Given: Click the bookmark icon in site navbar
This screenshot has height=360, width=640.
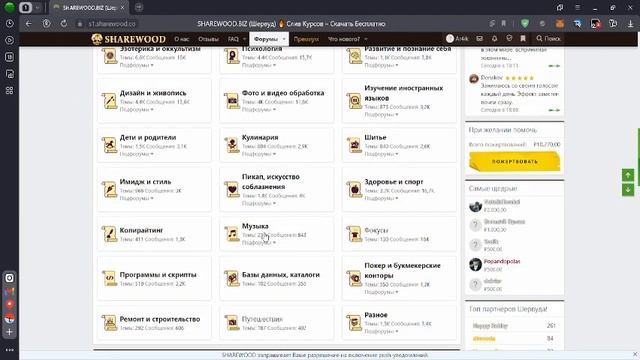Looking at the screenshot, I should tap(523, 38).
